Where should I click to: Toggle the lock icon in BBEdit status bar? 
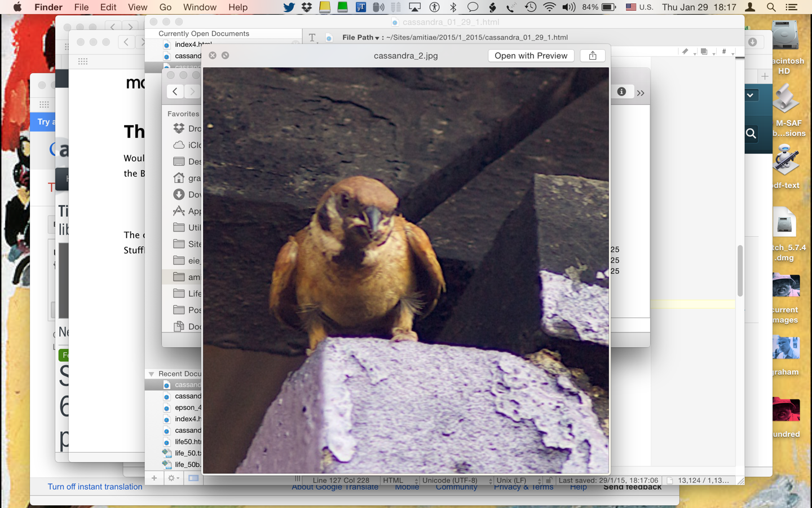point(549,480)
